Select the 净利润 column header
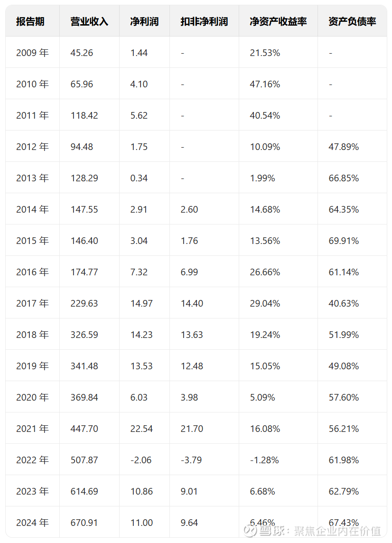392x543 pixels. coord(144,21)
